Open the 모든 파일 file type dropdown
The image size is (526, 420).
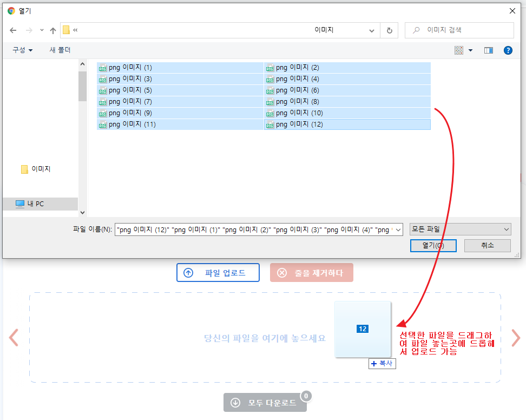460,229
